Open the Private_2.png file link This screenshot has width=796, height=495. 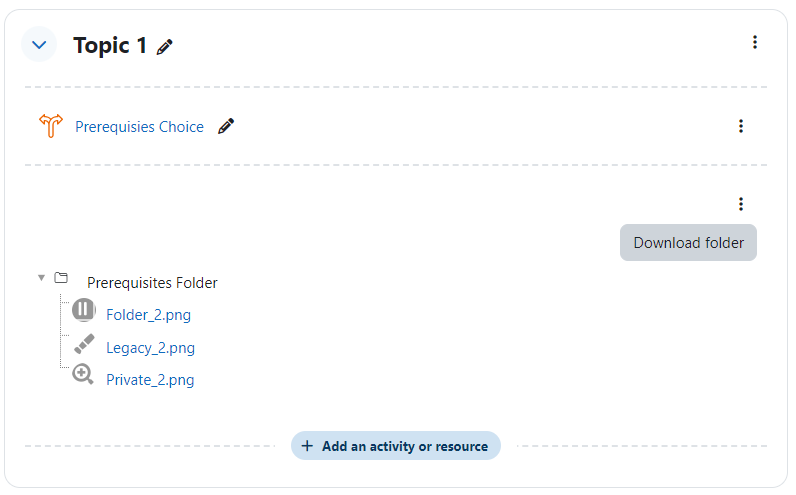150,380
